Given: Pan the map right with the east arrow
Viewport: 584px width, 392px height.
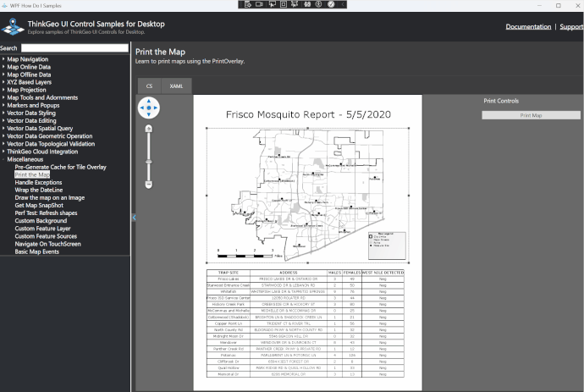Looking at the screenshot, I should click(157, 108).
